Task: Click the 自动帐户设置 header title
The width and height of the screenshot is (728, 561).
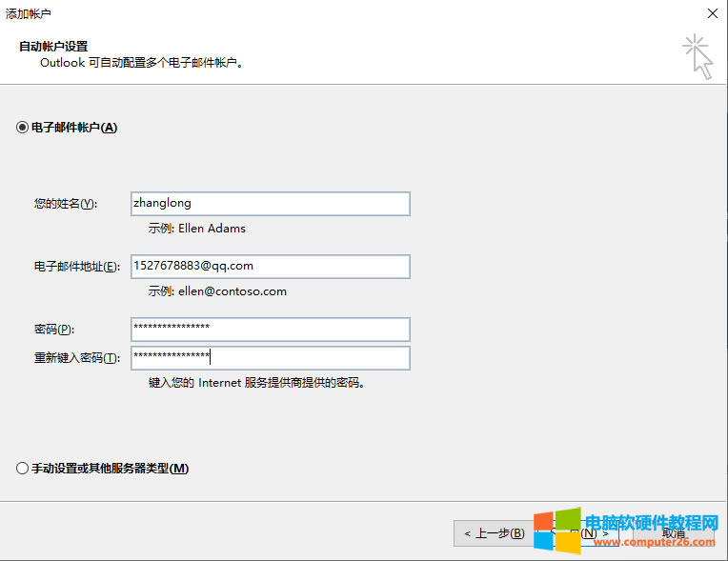Action: (x=60, y=46)
